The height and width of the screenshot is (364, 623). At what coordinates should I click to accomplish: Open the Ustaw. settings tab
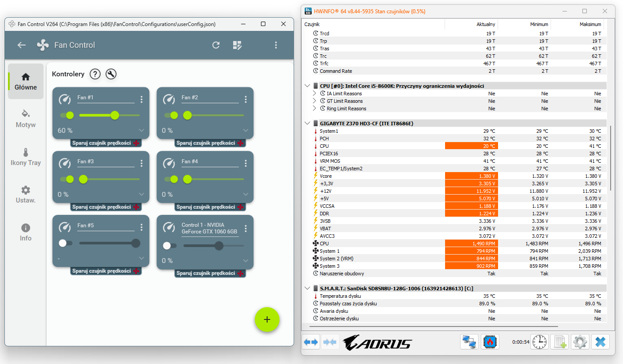pyautogui.click(x=26, y=195)
